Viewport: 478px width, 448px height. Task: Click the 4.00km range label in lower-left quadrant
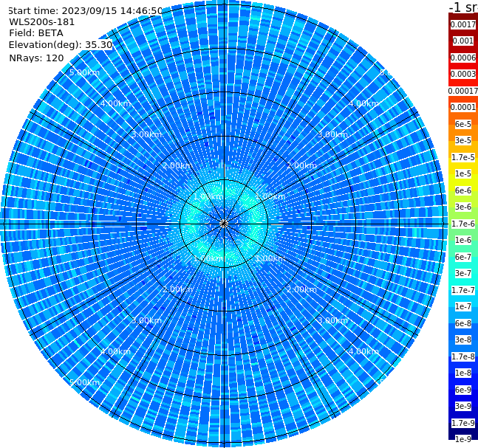tap(115, 351)
